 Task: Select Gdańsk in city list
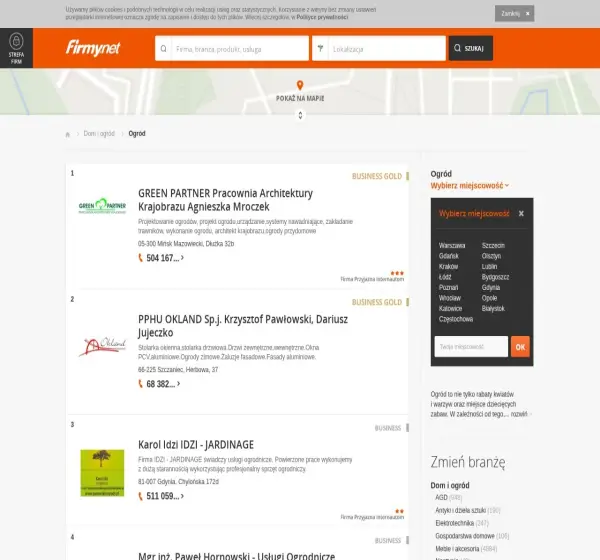point(448,256)
